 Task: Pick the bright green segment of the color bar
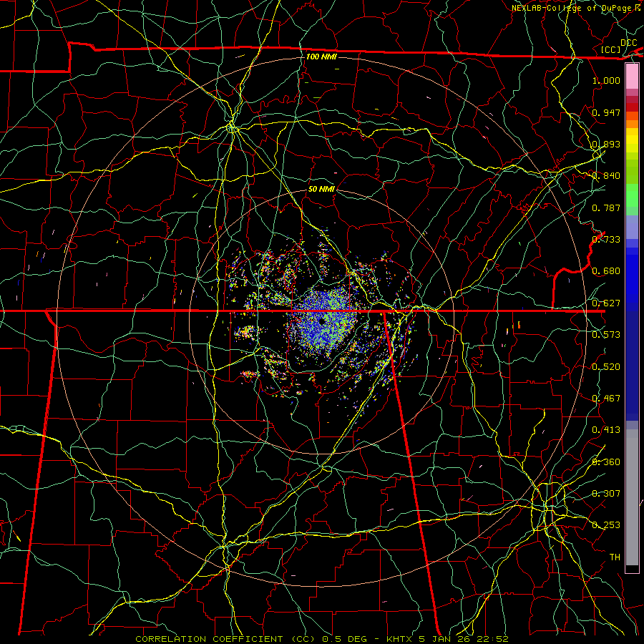click(632, 195)
